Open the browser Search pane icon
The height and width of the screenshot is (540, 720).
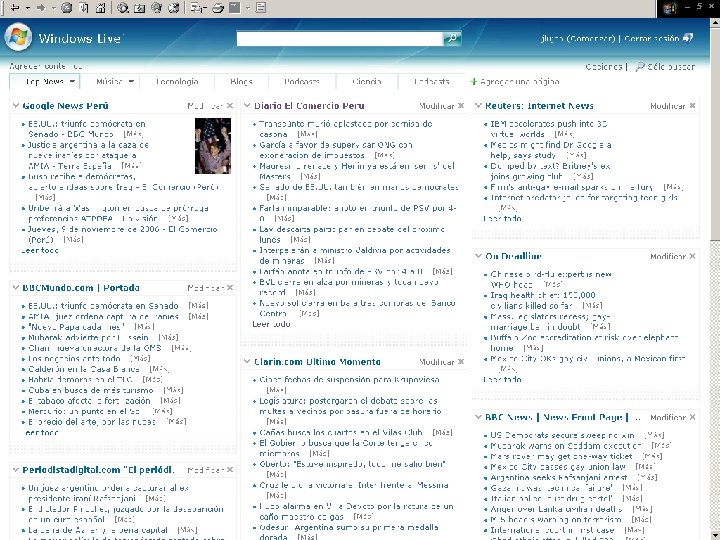tap(123, 8)
